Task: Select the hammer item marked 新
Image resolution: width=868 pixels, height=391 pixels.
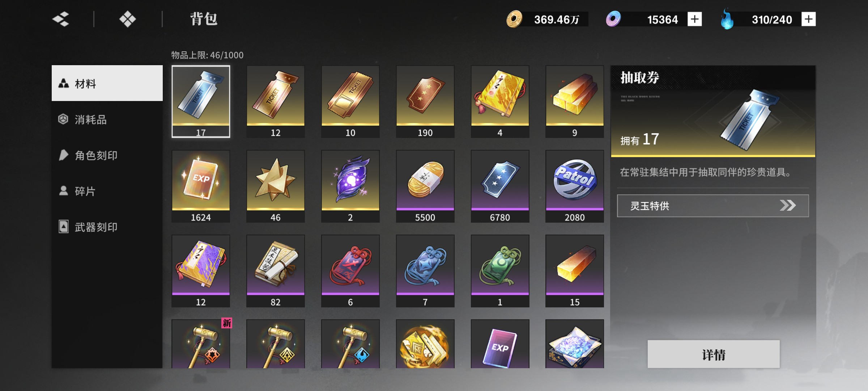Action: (x=201, y=344)
